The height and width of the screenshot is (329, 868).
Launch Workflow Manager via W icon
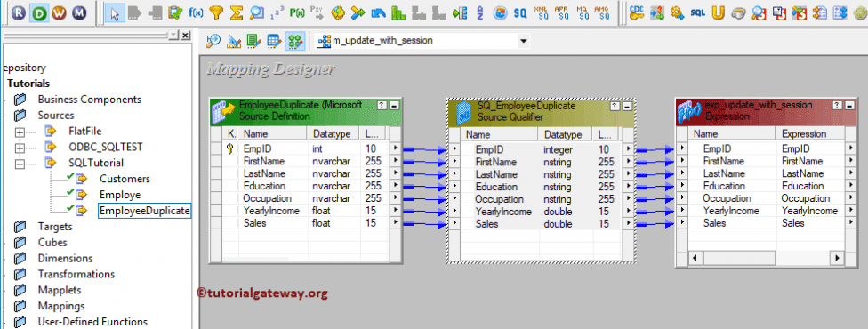click(x=60, y=13)
